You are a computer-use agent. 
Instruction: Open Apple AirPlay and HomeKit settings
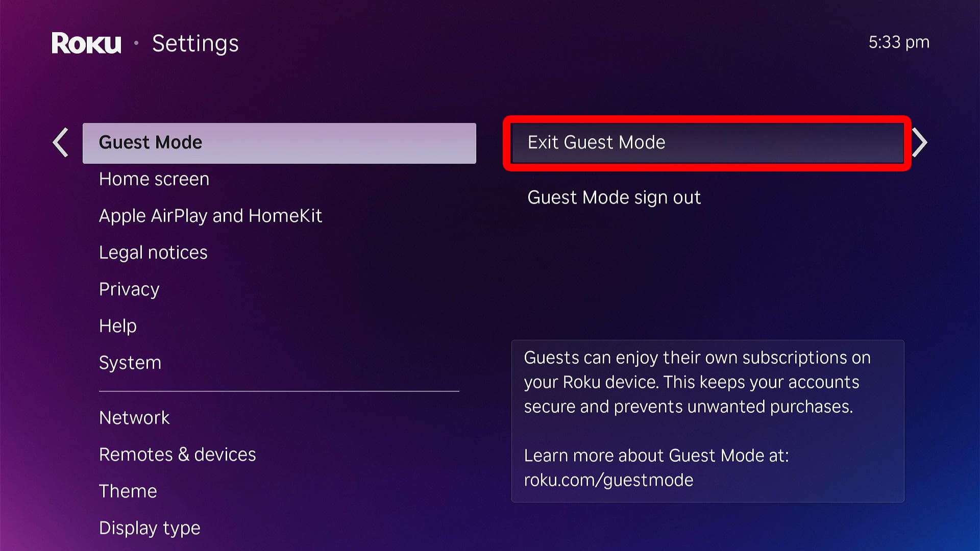point(211,215)
